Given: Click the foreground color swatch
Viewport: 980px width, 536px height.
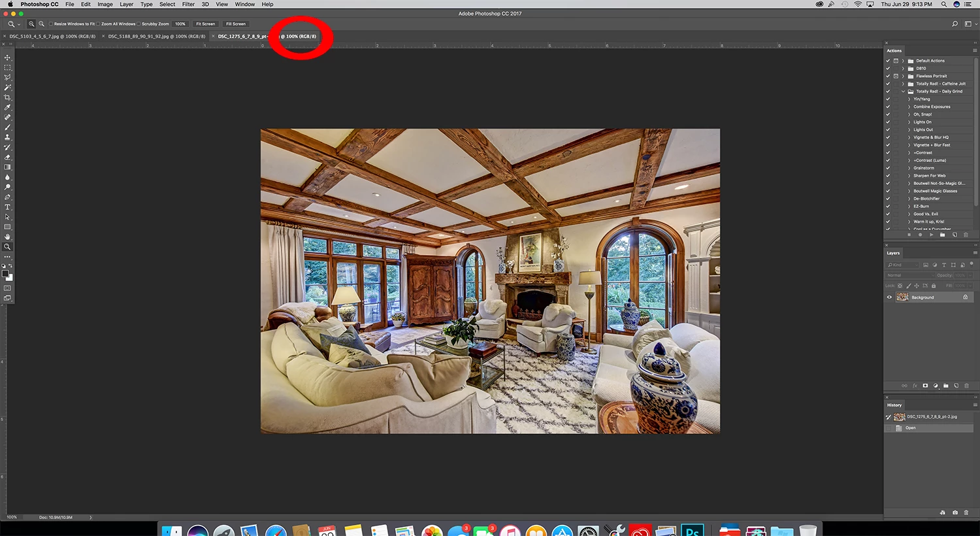Looking at the screenshot, I should [x=5, y=274].
